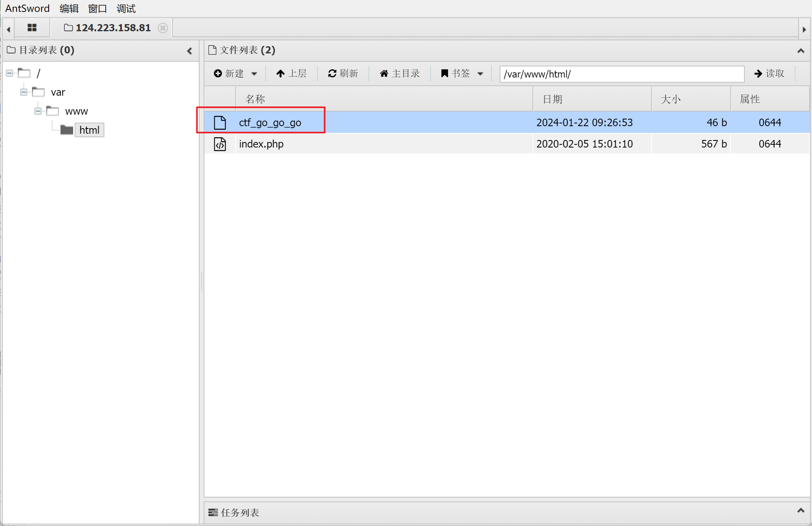Open the 编辑 menu
The width and height of the screenshot is (812, 526).
pos(69,8)
